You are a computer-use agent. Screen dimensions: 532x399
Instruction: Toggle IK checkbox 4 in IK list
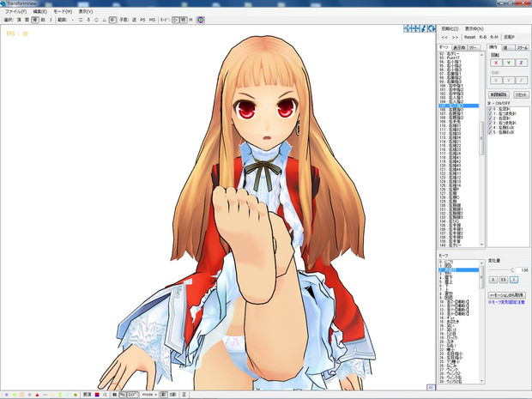pyautogui.click(x=490, y=128)
